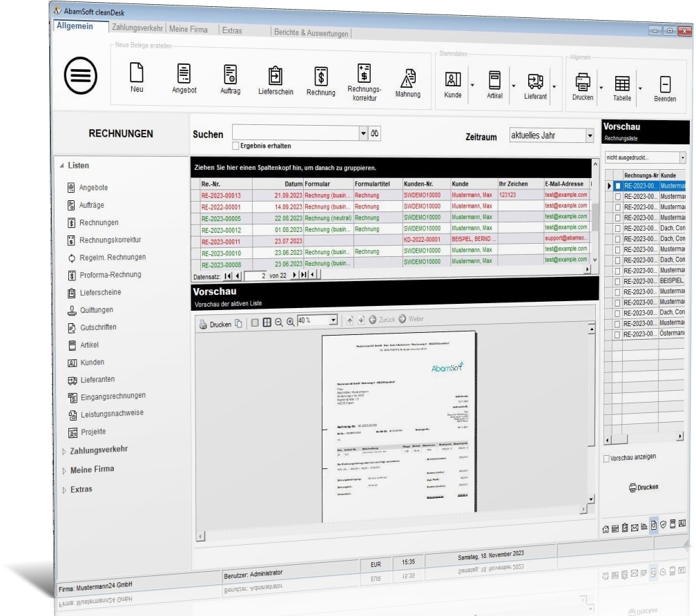Switch to the Zahlungsverkehr ribbon tab
Screen dimensions: 696x616
[x=137, y=28]
